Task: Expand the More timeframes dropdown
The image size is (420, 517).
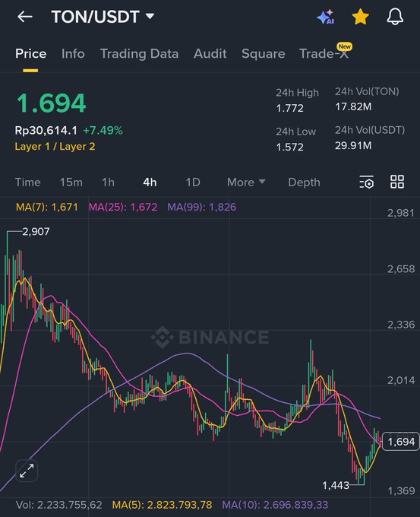Action: [246, 182]
